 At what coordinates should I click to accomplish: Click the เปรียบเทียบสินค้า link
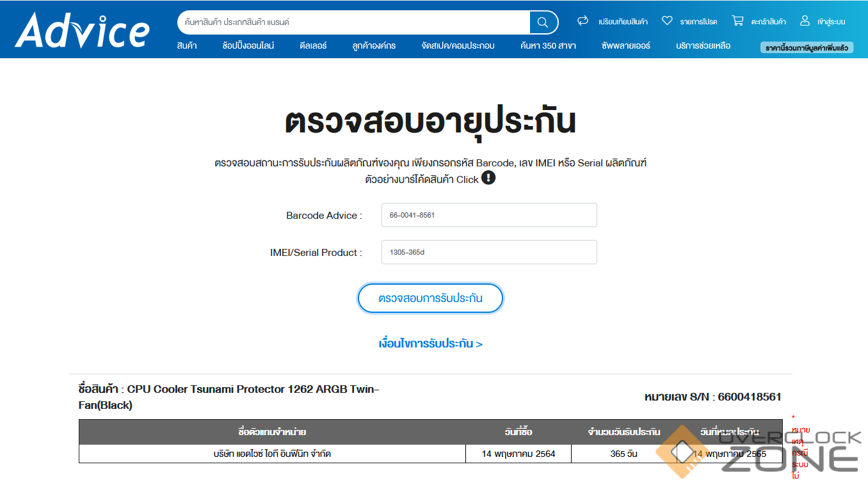(x=623, y=22)
